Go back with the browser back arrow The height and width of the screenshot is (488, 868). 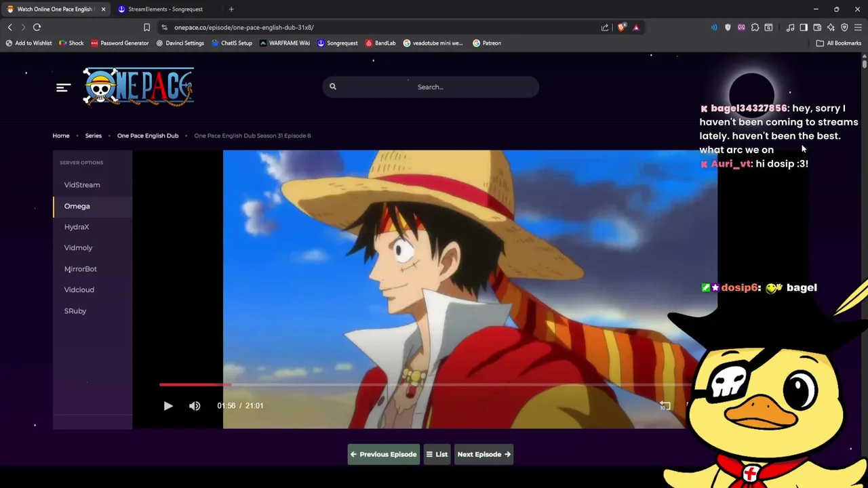[10, 27]
